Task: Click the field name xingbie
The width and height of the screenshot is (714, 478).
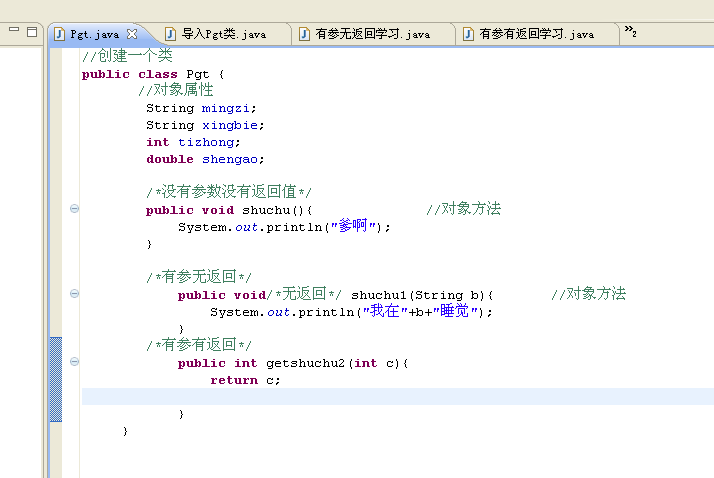Action: coord(230,125)
